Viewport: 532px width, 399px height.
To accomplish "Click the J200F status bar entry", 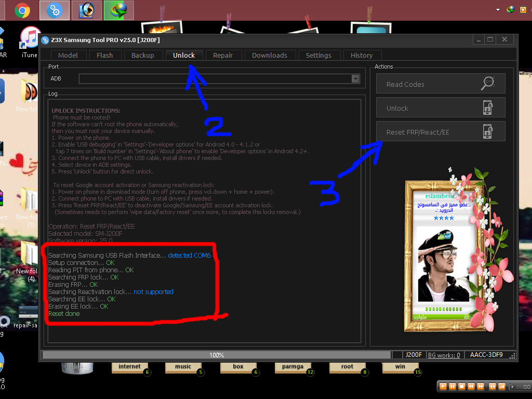I will coord(414,355).
